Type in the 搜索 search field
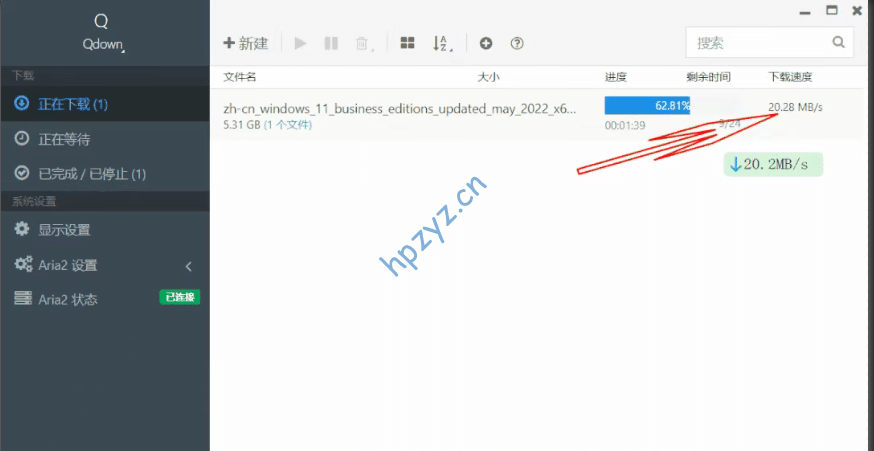This screenshot has height=451, width=874. pyautogui.click(x=758, y=42)
